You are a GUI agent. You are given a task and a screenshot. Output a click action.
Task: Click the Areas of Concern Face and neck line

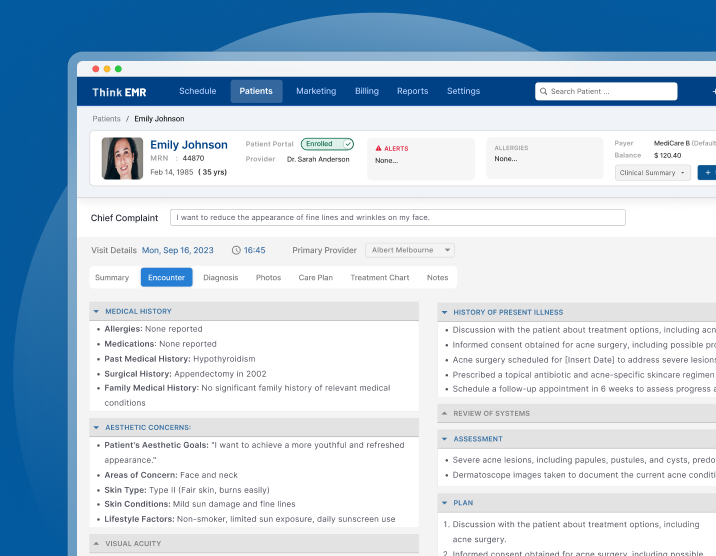pos(171,475)
